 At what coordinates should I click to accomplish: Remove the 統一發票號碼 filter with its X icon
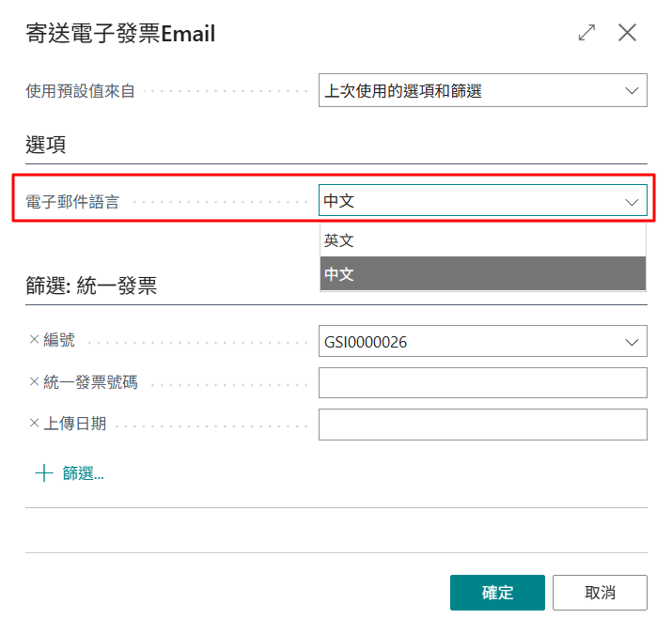pyautogui.click(x=34, y=381)
